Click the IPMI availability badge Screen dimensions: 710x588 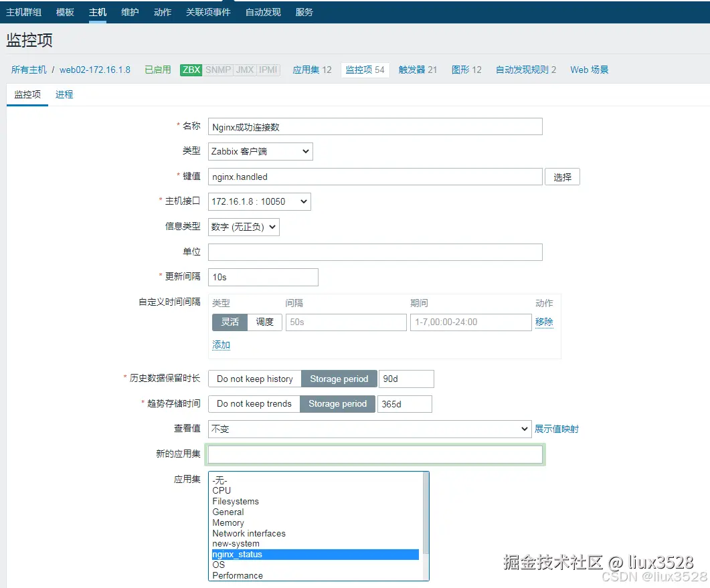268,70
